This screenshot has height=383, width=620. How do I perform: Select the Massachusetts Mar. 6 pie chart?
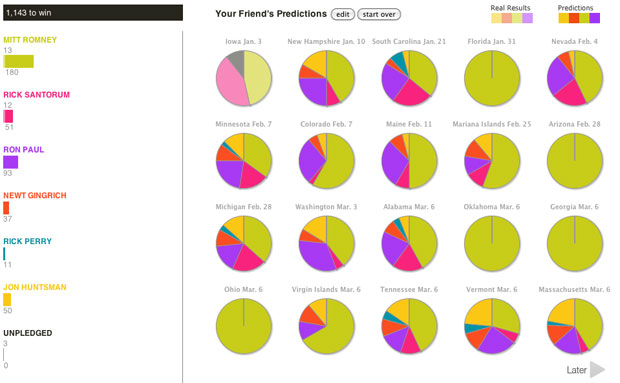pyautogui.click(x=575, y=326)
